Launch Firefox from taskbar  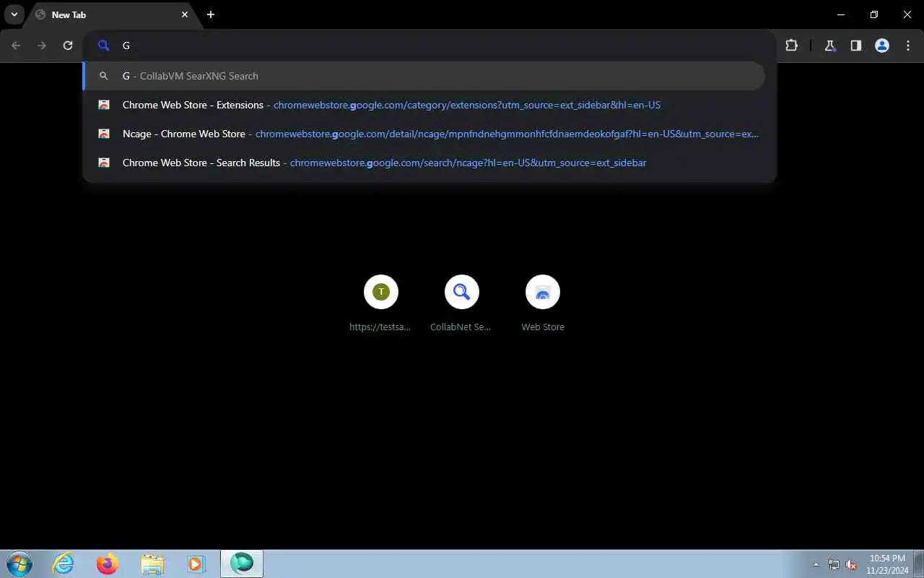click(x=108, y=564)
